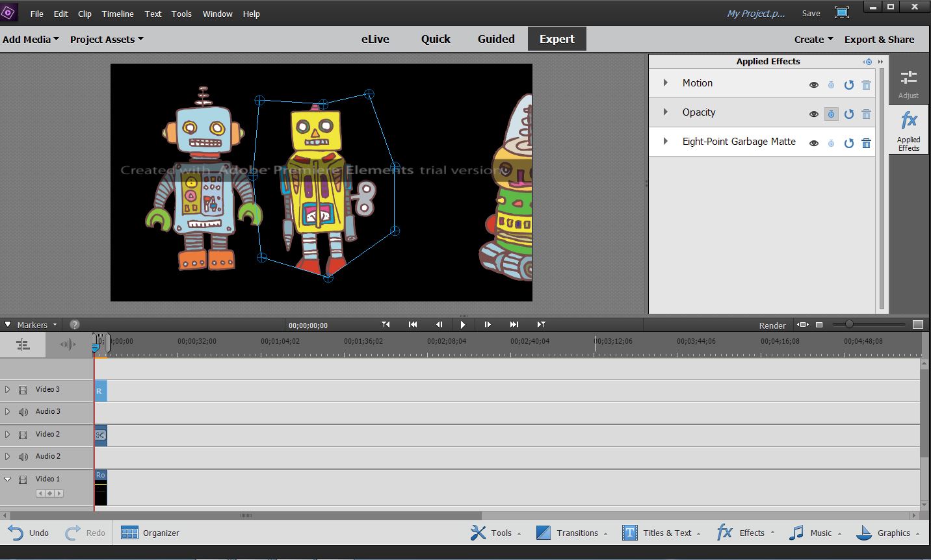This screenshot has width=931, height=560.
Task: Play the timeline preview
Action: (463, 325)
